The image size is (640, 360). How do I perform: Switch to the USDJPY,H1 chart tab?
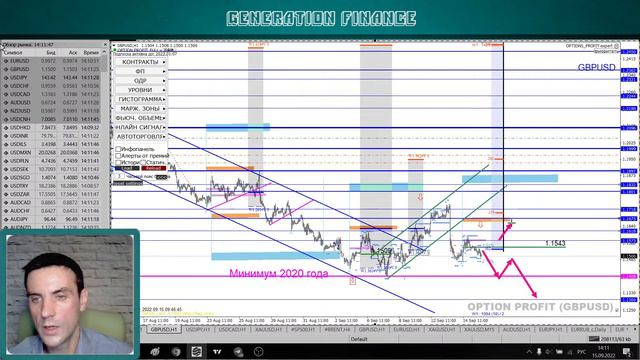[198, 329]
